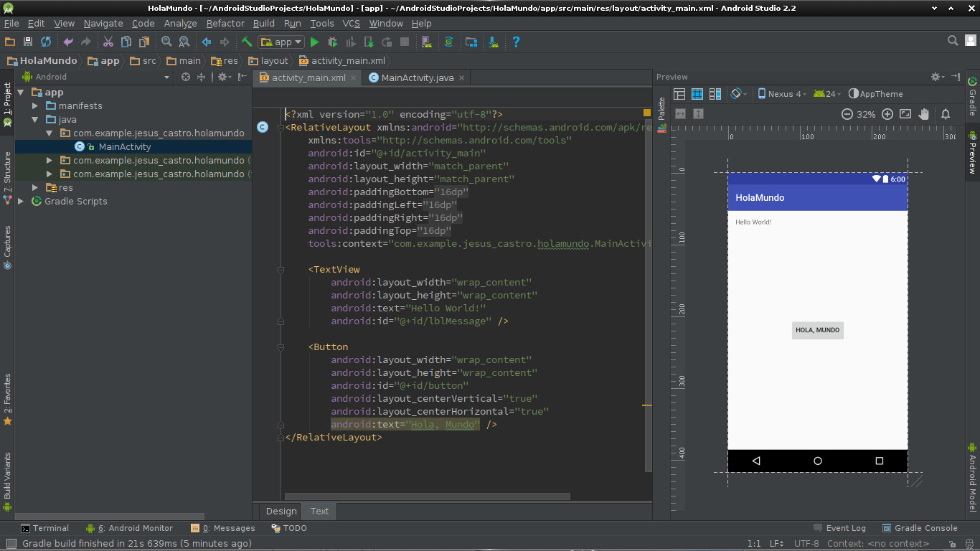
Task: Sync project with Gradle files icon
Action: pos(448,42)
